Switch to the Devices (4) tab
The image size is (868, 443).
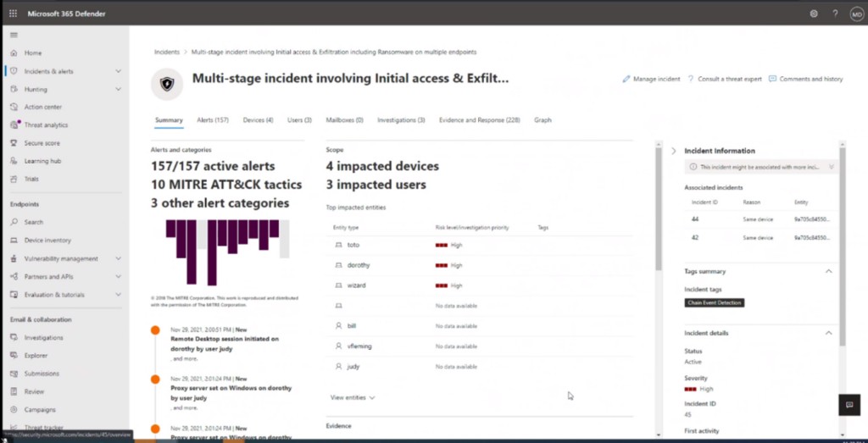[258, 120]
